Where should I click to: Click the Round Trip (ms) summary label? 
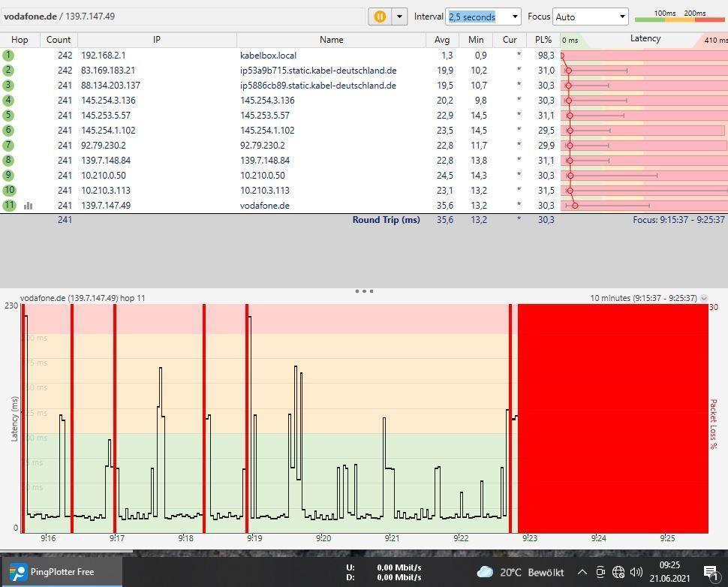point(386,220)
